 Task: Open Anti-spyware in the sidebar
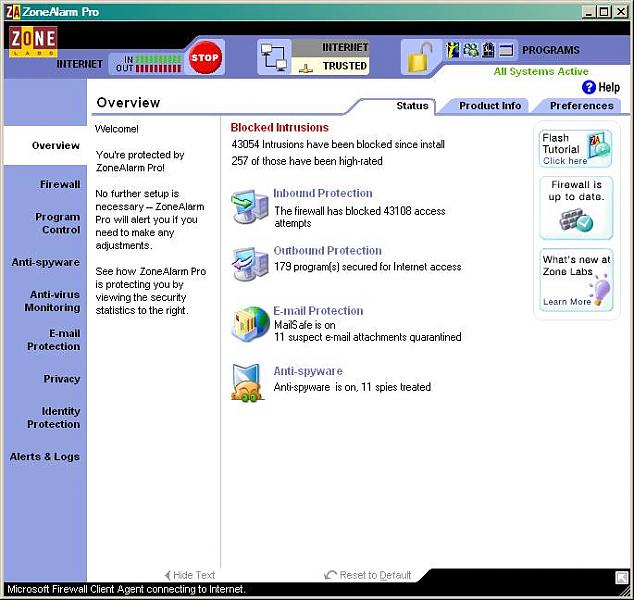(x=45, y=262)
